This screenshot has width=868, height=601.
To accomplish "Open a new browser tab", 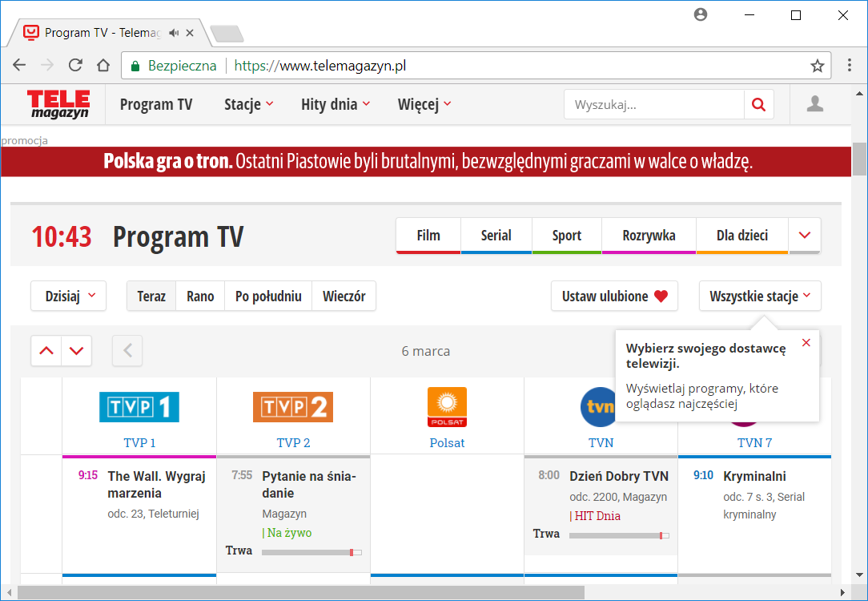I will tap(227, 34).
